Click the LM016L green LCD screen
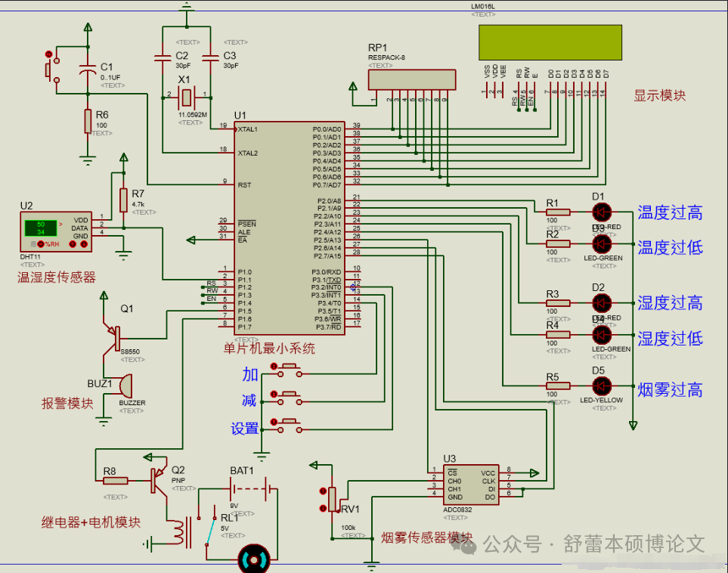728x573 pixels. coord(550,43)
